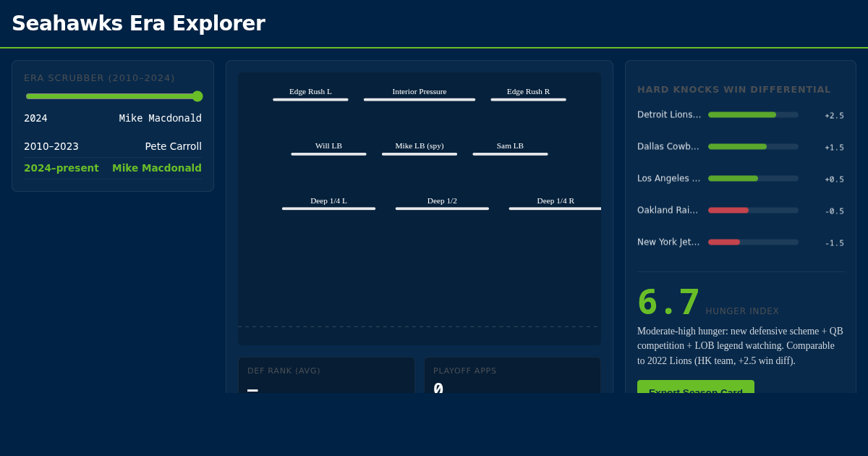Click the Oakland Raiders team label
The height and width of the screenshot is (456, 868).
click(668, 210)
